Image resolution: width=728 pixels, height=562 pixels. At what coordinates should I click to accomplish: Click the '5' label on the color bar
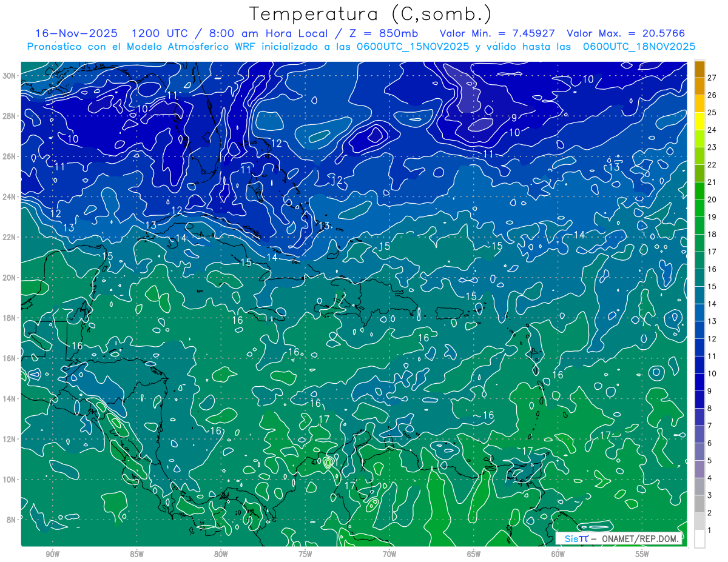[710, 461]
